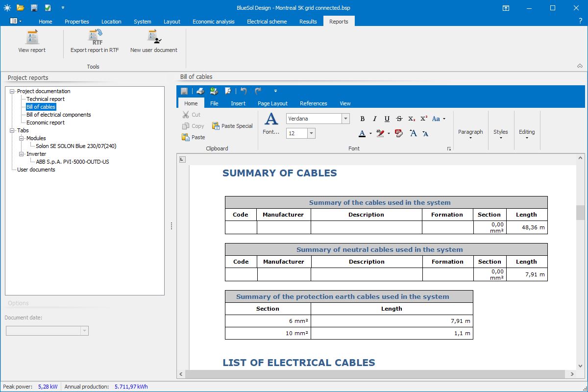Image resolution: width=588 pixels, height=392 pixels.
Task: Click the Redo arrow in editor toolbar
Action: (x=258, y=91)
